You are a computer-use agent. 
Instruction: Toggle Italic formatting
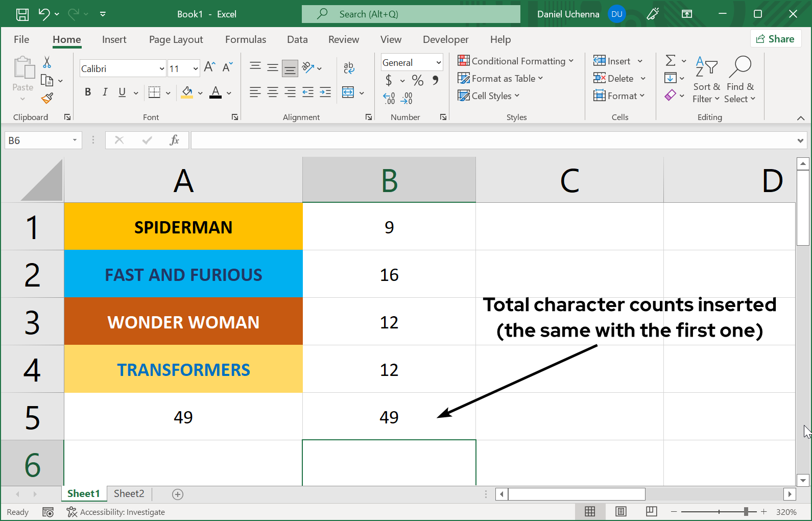click(x=105, y=92)
